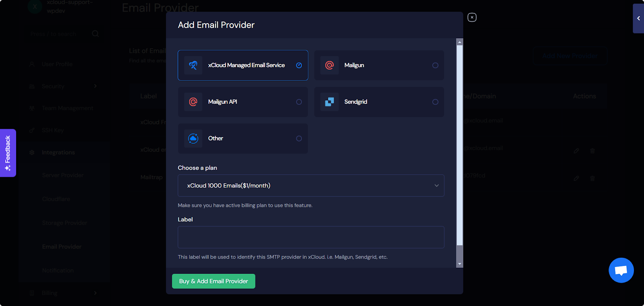Open the Feedback side tab
644x306 pixels.
(8, 153)
